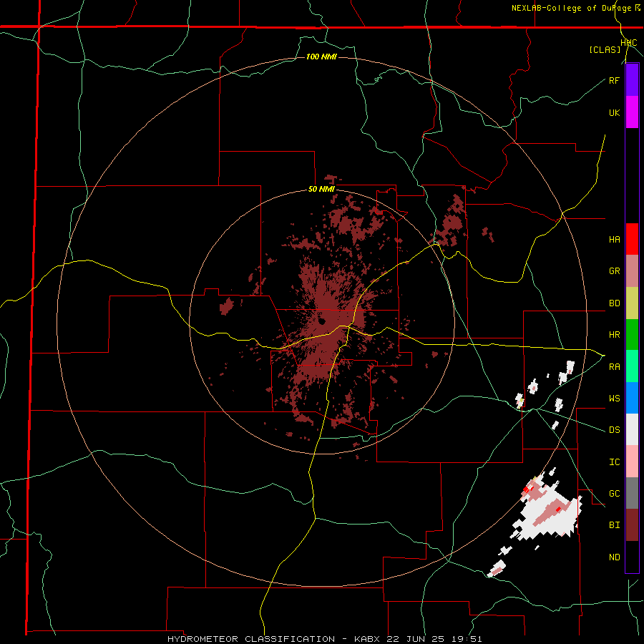Click the HA red legend swatch
This screenshot has width=644, height=644.
click(x=632, y=239)
